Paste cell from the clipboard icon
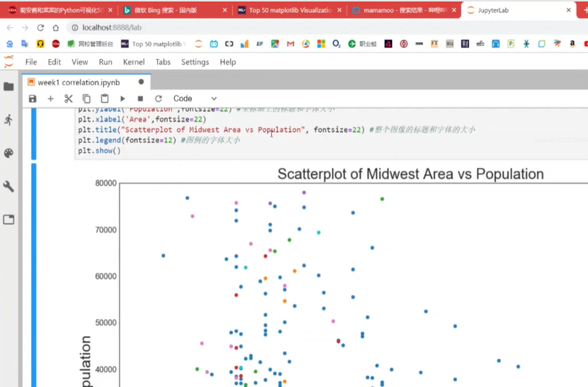 [x=105, y=98]
